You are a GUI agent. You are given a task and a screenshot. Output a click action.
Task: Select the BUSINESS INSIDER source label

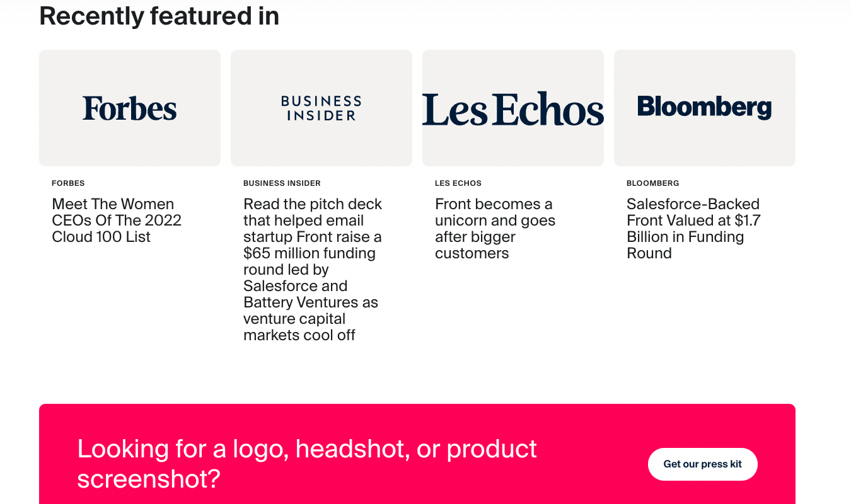pos(282,183)
